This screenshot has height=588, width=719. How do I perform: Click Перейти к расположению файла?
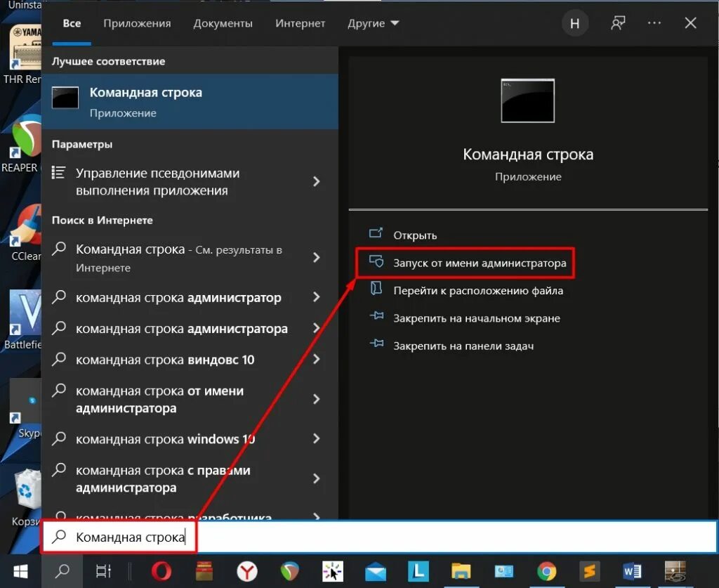tap(466, 290)
